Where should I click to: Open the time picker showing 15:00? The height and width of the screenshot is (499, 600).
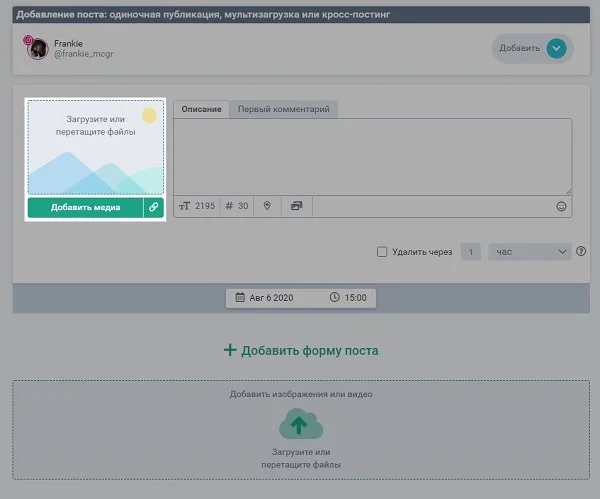347,297
